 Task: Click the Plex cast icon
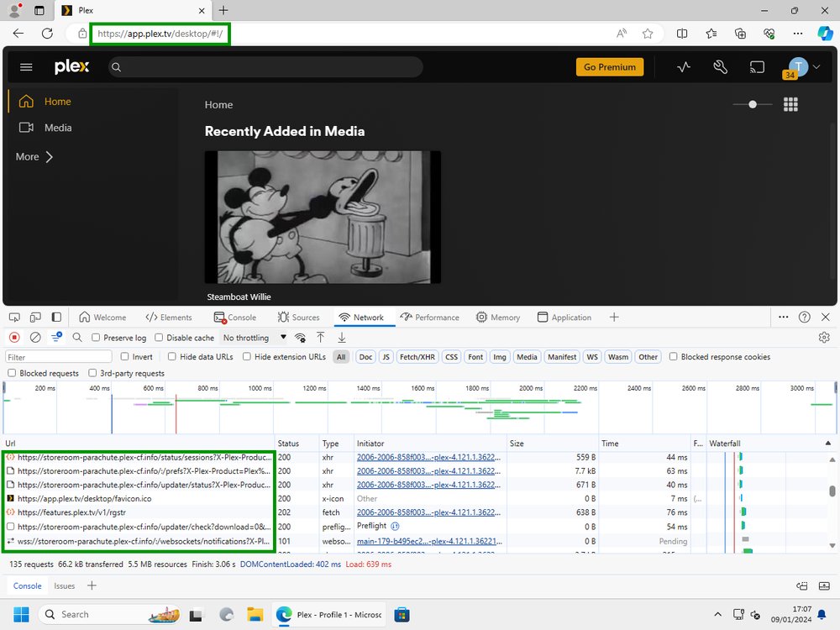(x=757, y=67)
